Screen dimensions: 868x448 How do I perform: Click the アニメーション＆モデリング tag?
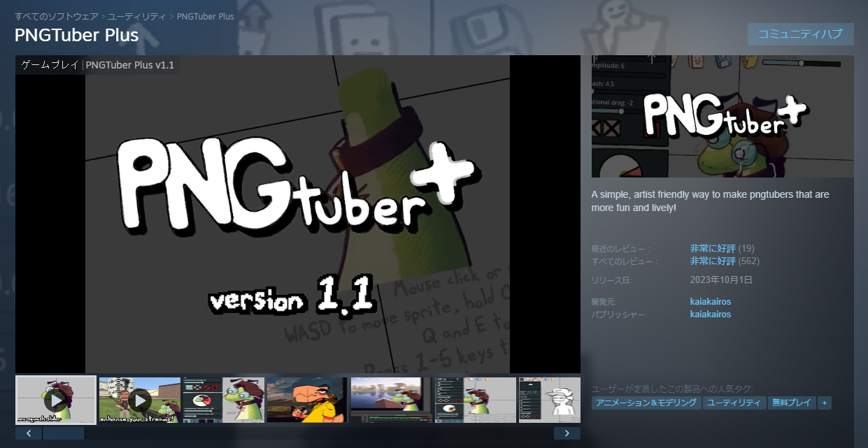click(x=646, y=403)
